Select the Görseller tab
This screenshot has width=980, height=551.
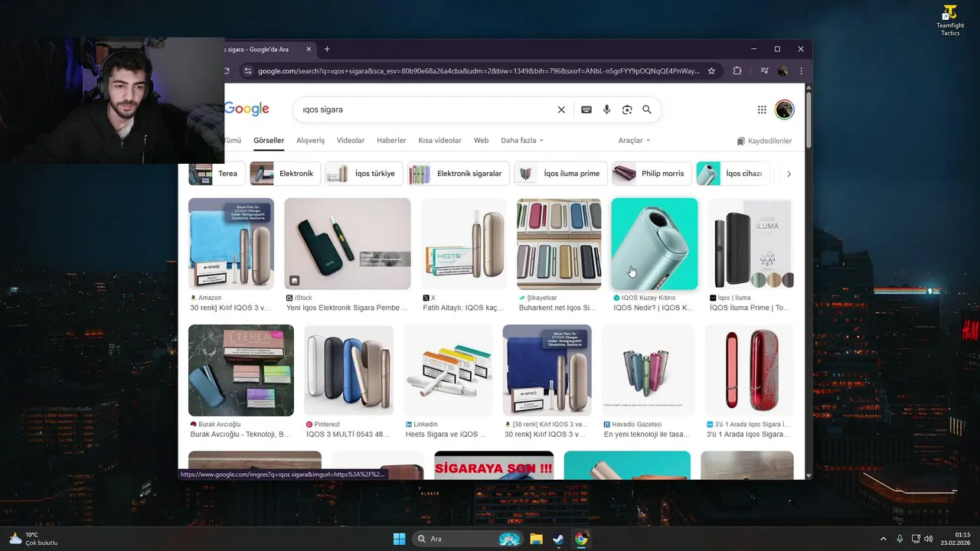[x=269, y=141]
